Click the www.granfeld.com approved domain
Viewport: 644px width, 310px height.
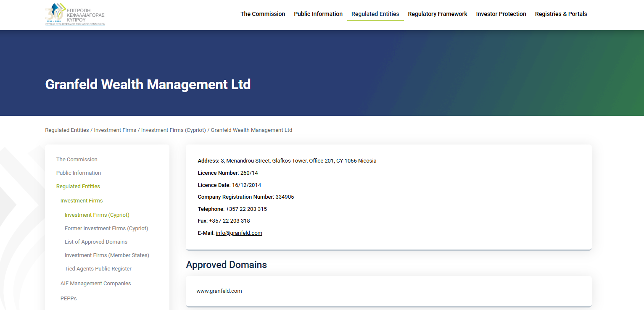(x=219, y=291)
